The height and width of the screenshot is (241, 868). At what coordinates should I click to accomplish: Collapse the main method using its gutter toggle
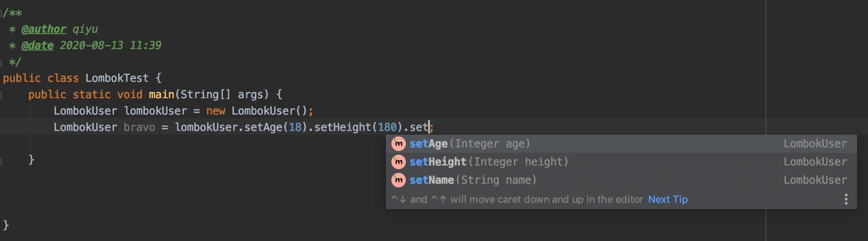pyautogui.click(x=1, y=95)
